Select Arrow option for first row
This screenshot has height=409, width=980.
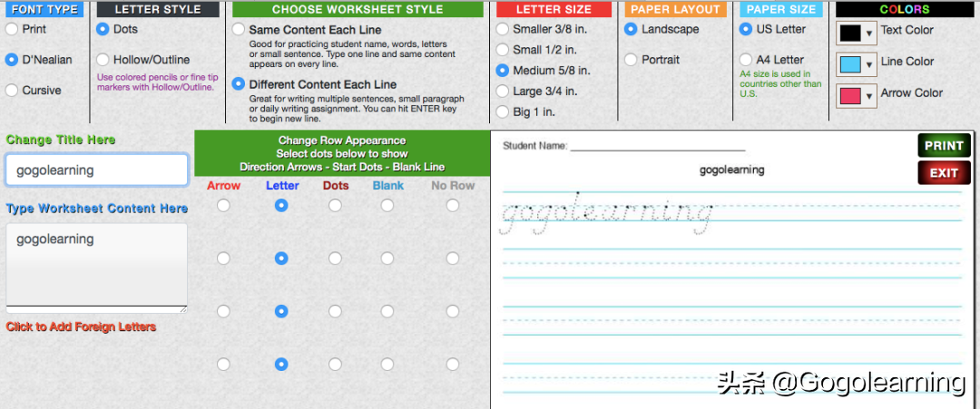(x=223, y=206)
